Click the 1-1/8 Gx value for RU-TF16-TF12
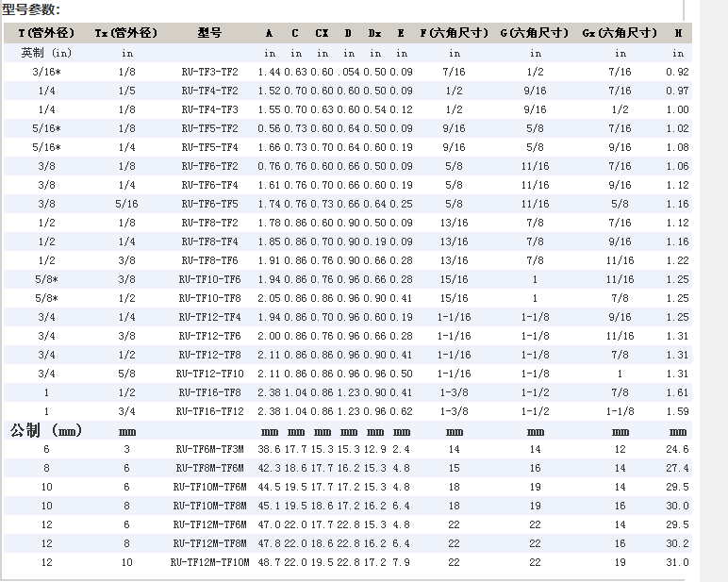 [x=620, y=411]
